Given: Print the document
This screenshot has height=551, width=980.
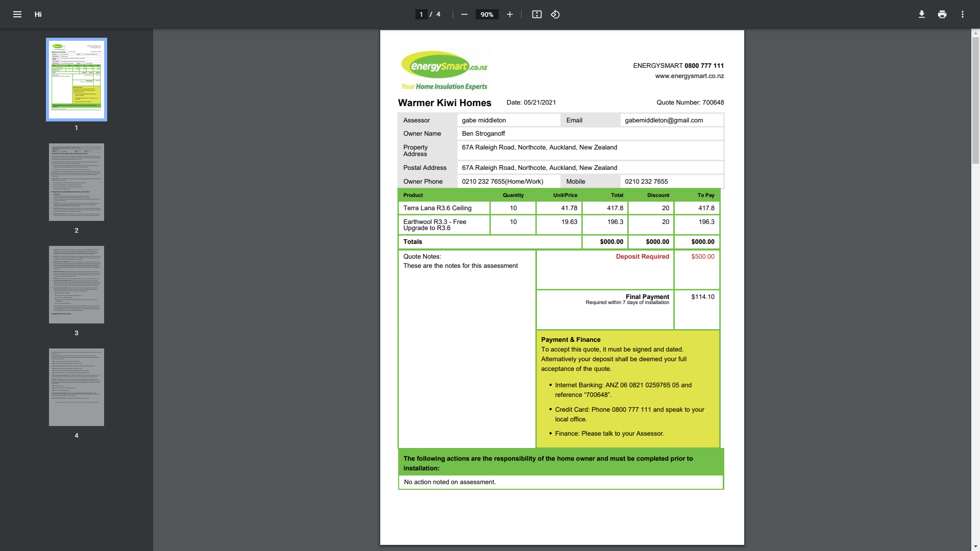Looking at the screenshot, I should pos(942,14).
